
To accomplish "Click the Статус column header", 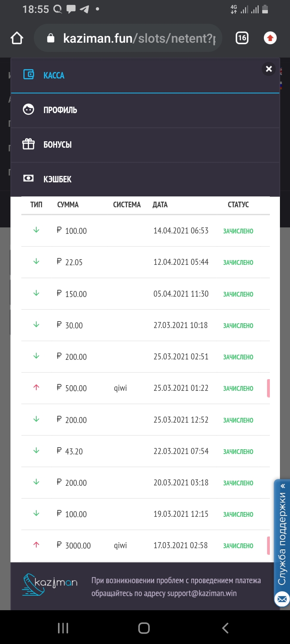I will (x=238, y=204).
